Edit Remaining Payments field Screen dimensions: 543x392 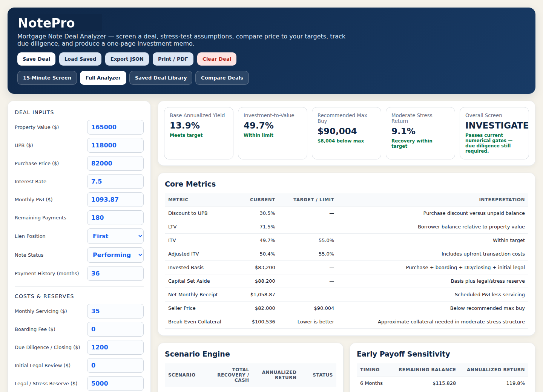115,218
